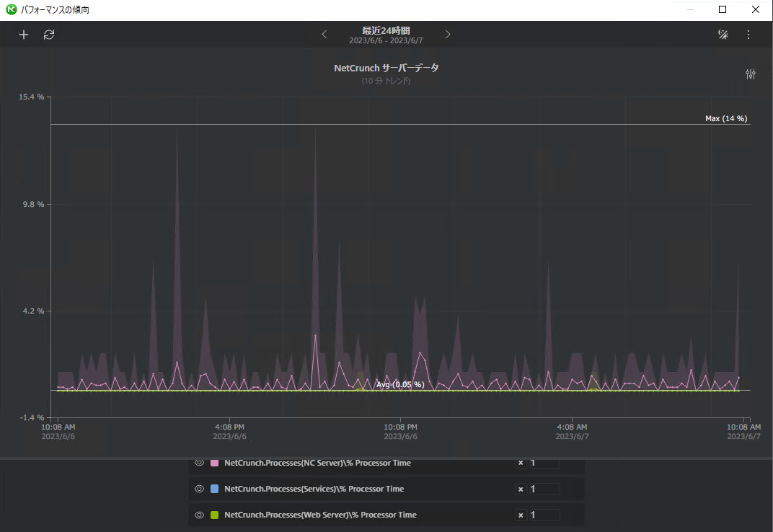The width and height of the screenshot is (773, 532).
Task: Select NetCrunch.Processes(Web Server)\% Processor Time label
Action: pyautogui.click(x=320, y=515)
